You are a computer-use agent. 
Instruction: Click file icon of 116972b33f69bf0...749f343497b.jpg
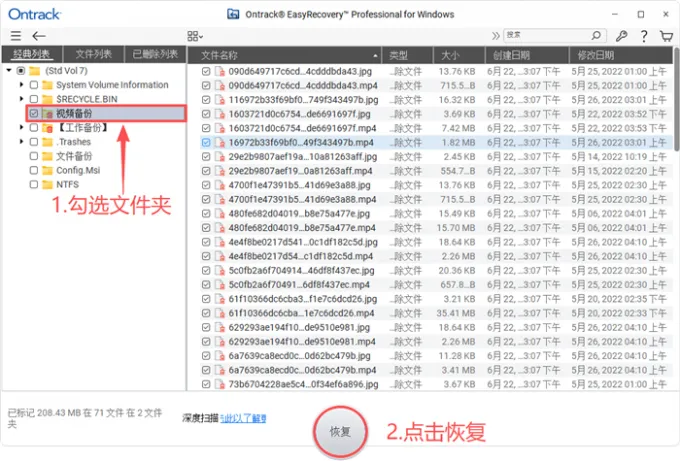coord(220,100)
